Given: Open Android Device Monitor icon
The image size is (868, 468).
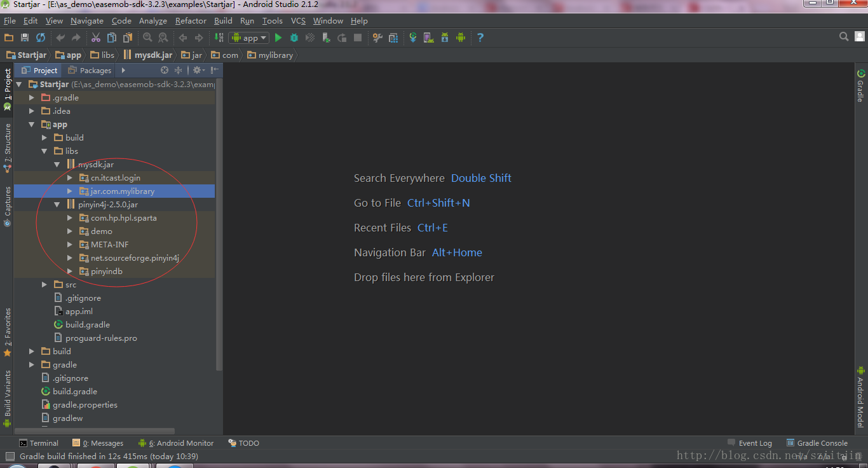Looking at the screenshot, I should pyautogui.click(x=461, y=38).
